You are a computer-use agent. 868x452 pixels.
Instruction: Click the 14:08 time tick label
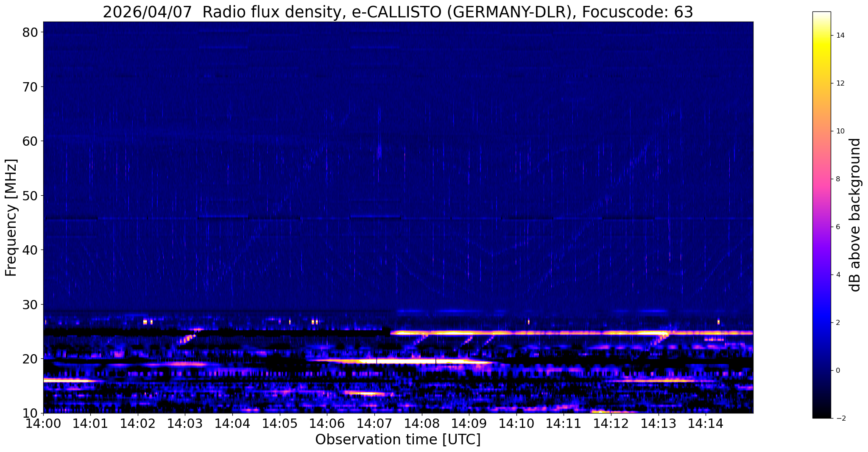421,423
